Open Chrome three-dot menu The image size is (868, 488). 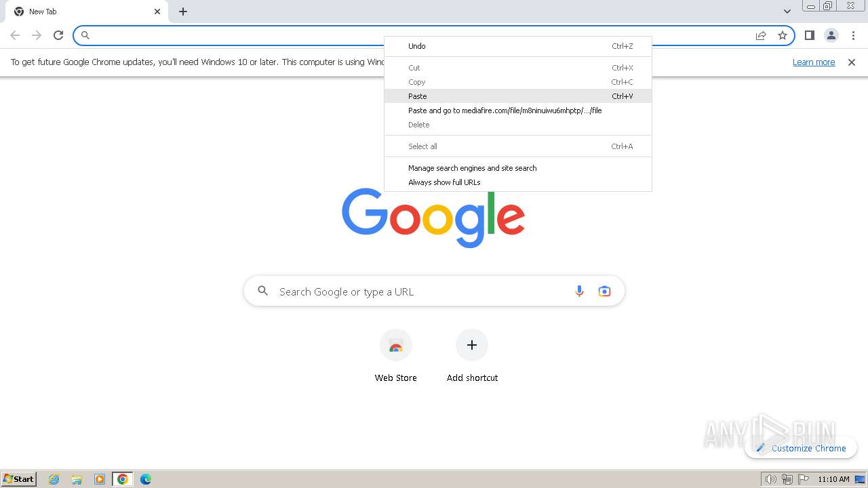click(x=853, y=35)
